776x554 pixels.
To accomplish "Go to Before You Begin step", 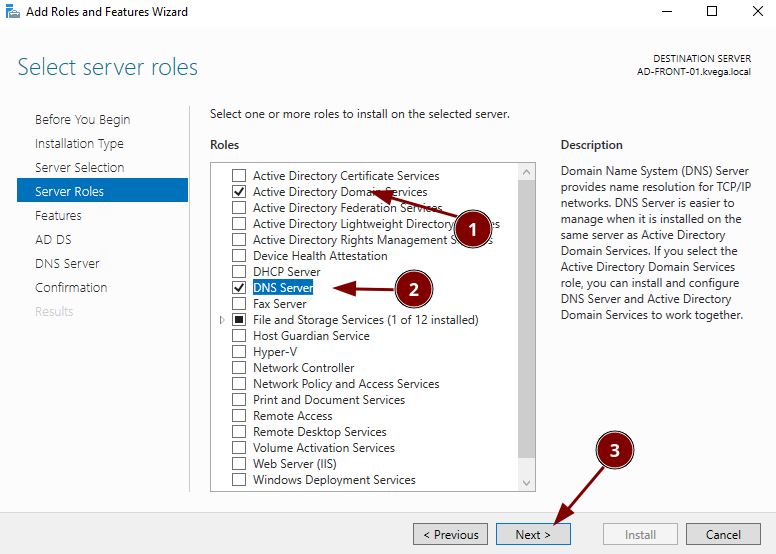I will 82,119.
